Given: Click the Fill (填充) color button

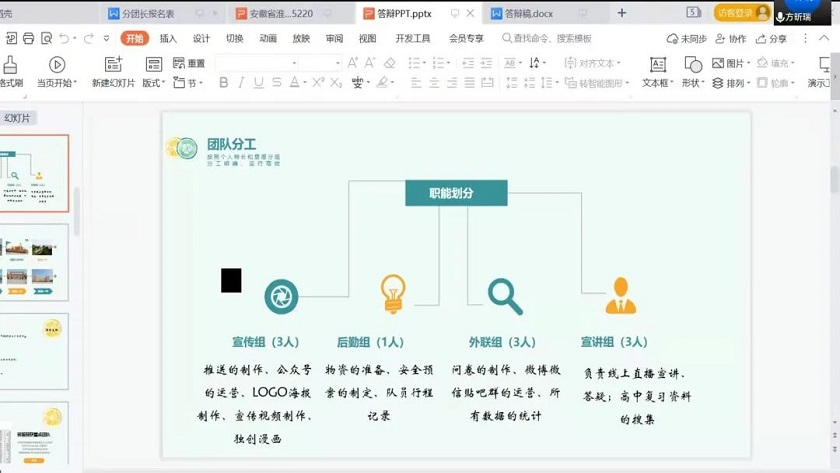Looking at the screenshot, I should click(x=775, y=63).
